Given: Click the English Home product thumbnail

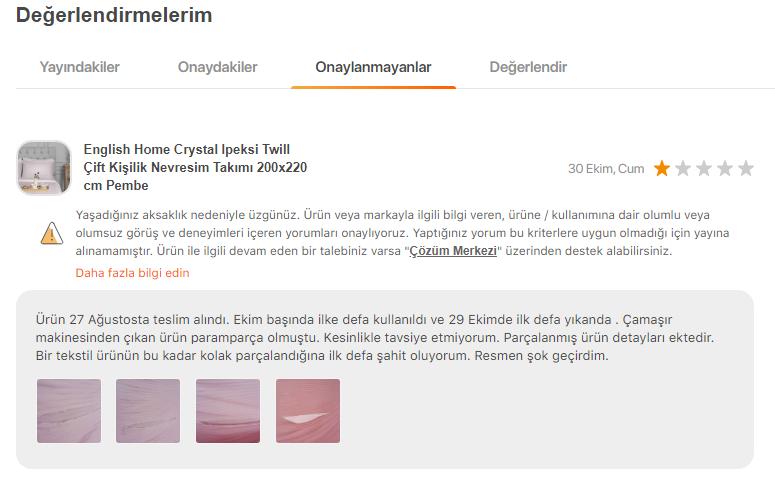Looking at the screenshot, I should (44, 168).
